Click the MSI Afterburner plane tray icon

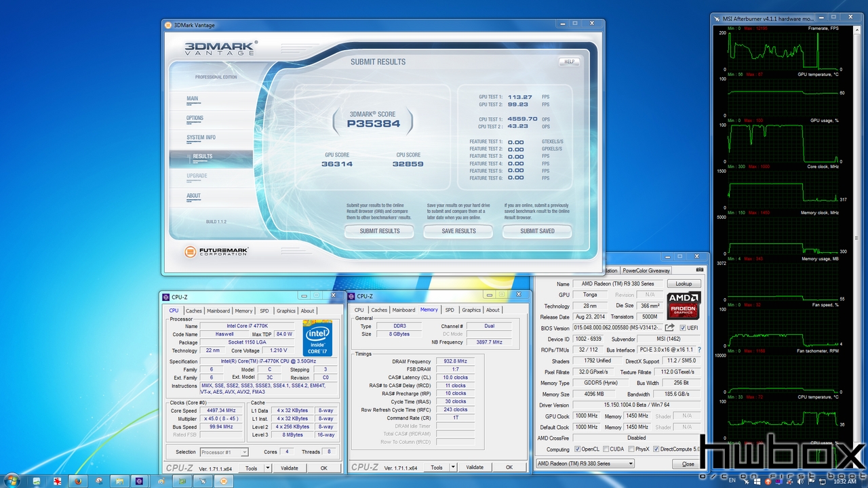[x=747, y=482]
